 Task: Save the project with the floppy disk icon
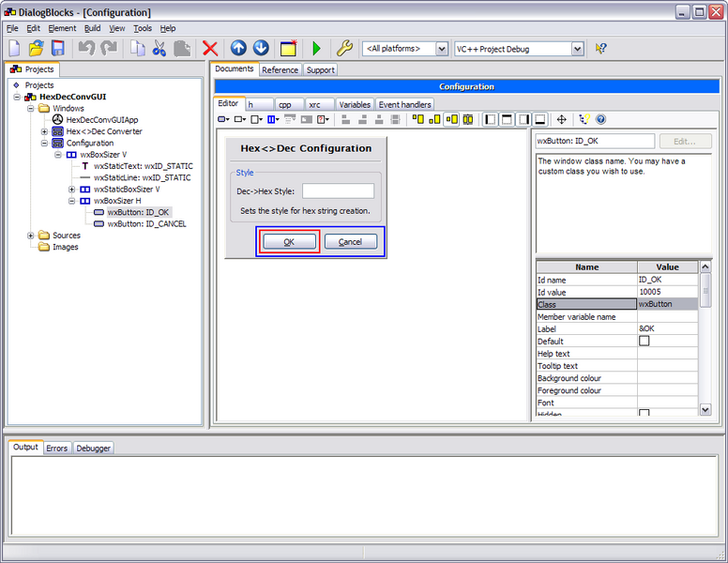tap(58, 48)
